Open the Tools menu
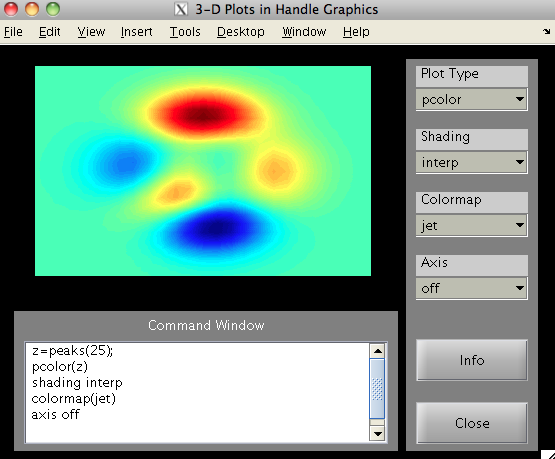The height and width of the screenshot is (459, 555). click(x=185, y=32)
